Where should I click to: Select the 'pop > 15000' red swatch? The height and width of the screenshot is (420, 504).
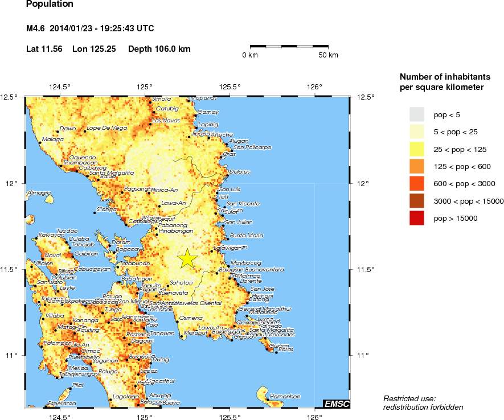point(417,217)
